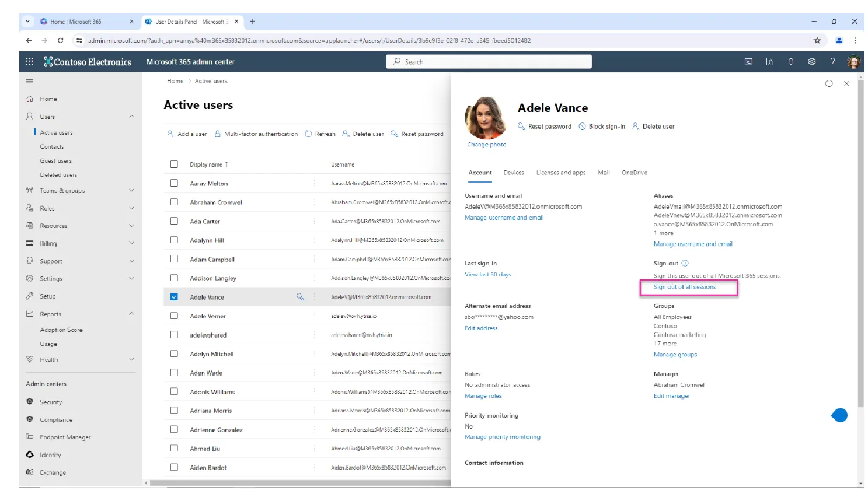Expand the Billing navigation section

click(132, 243)
